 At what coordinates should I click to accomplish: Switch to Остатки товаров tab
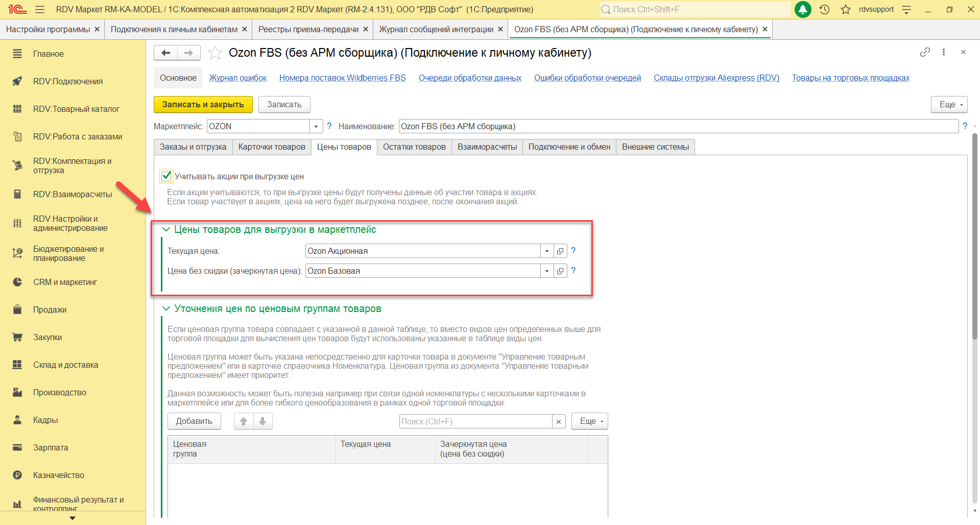pos(414,147)
